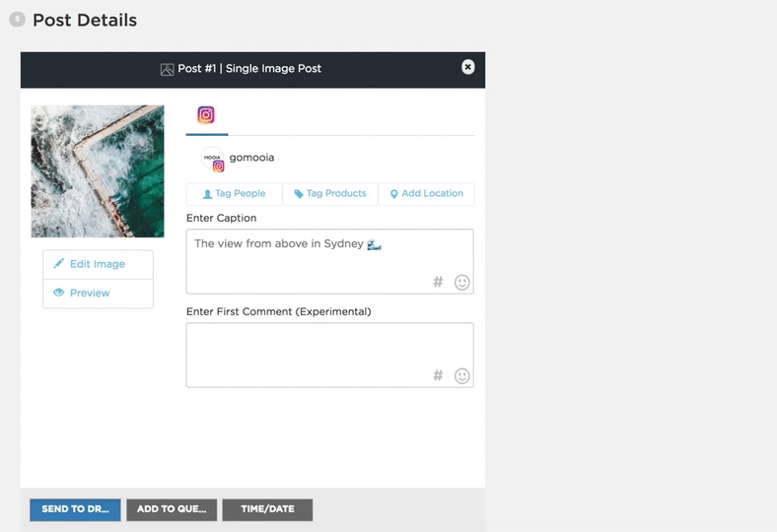Viewport: 777px width, 532px height.
Task: Click the step 5 number badge
Action: click(17, 19)
